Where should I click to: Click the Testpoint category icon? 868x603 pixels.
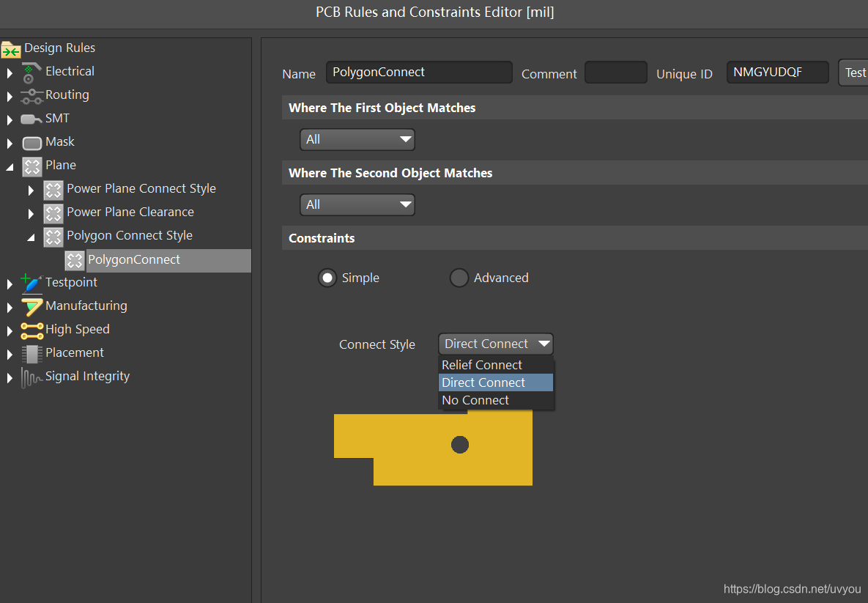pyautogui.click(x=31, y=283)
